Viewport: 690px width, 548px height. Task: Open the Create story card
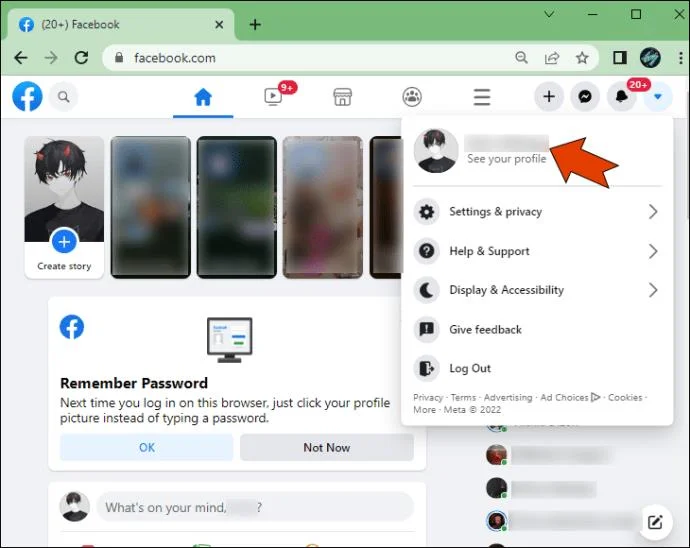(x=64, y=207)
